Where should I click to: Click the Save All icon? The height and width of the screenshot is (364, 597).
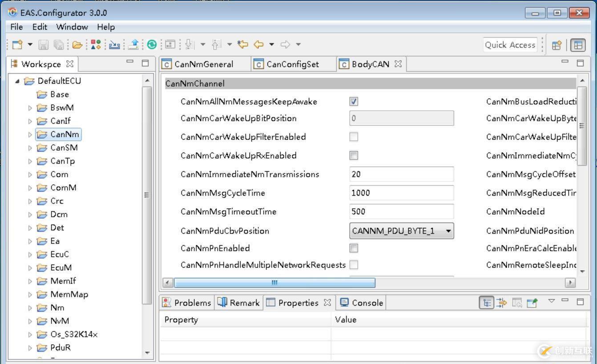tap(58, 44)
